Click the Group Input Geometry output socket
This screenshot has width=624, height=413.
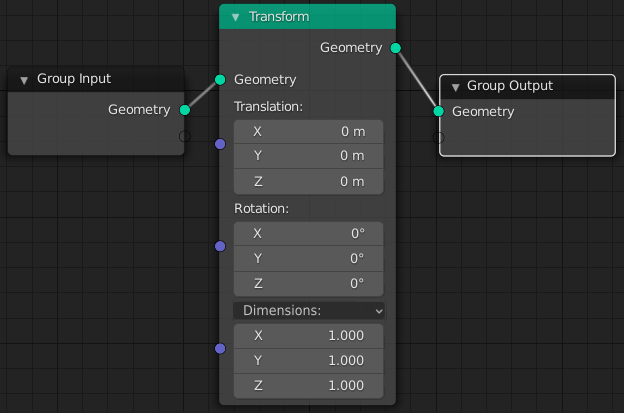[185, 110]
